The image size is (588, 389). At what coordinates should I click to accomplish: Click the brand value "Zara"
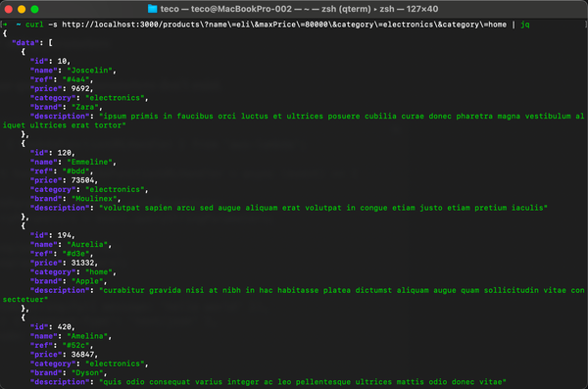84,107
